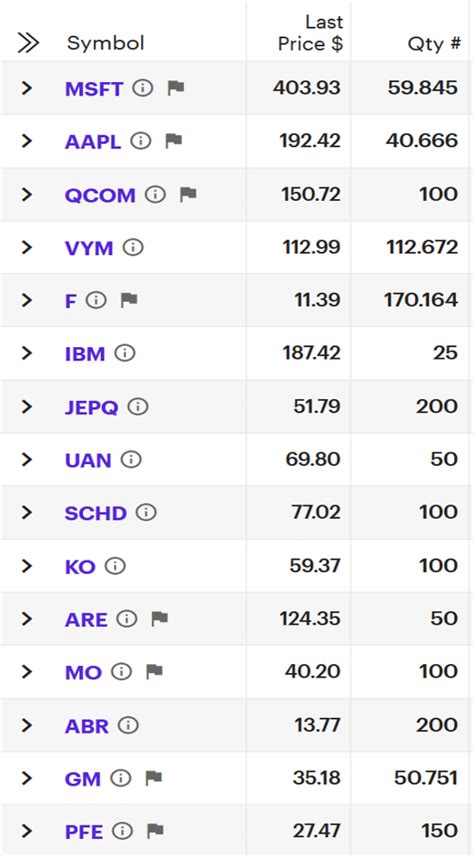
Task: Open the info icon next to MSFT
Action: (143, 88)
